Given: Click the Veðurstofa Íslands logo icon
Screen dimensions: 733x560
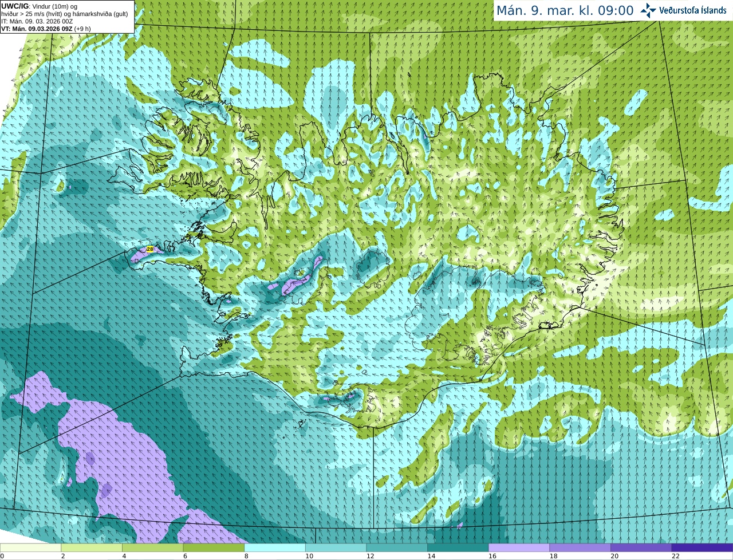Looking at the screenshot, I should (648, 10).
